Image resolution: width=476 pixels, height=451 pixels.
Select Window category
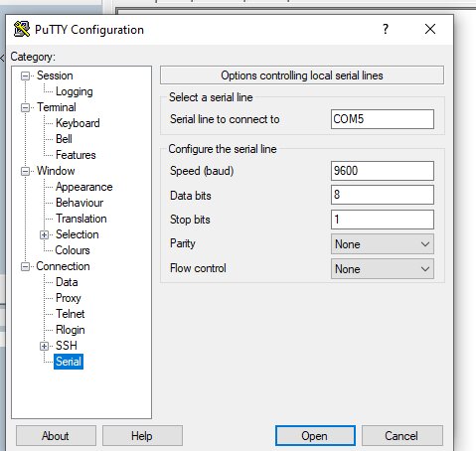(56, 171)
